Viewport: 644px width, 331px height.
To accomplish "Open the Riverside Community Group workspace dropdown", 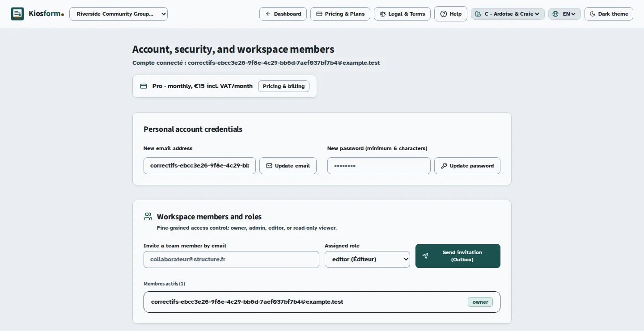I will tap(119, 14).
